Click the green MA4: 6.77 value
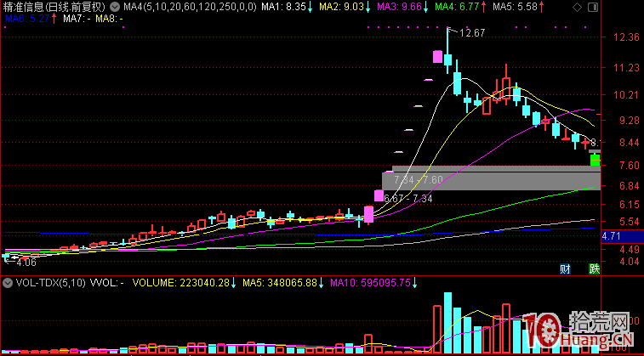The image size is (644, 356). coord(457,7)
